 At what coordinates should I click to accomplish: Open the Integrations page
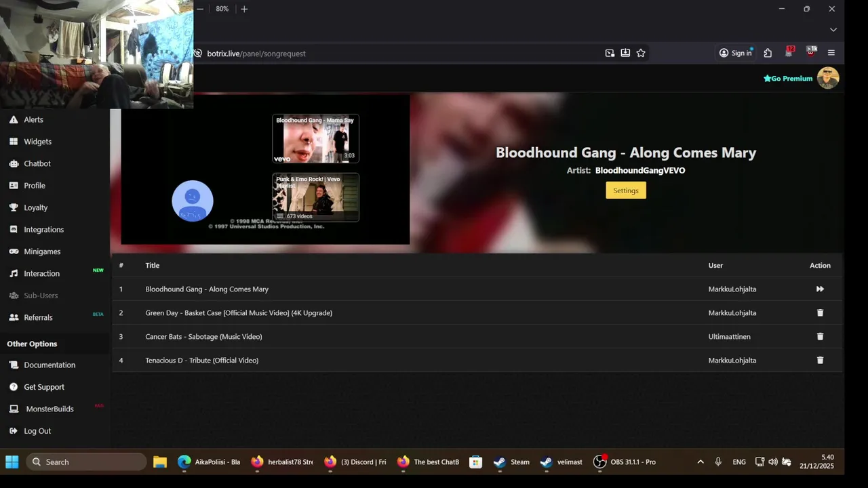[x=43, y=230]
